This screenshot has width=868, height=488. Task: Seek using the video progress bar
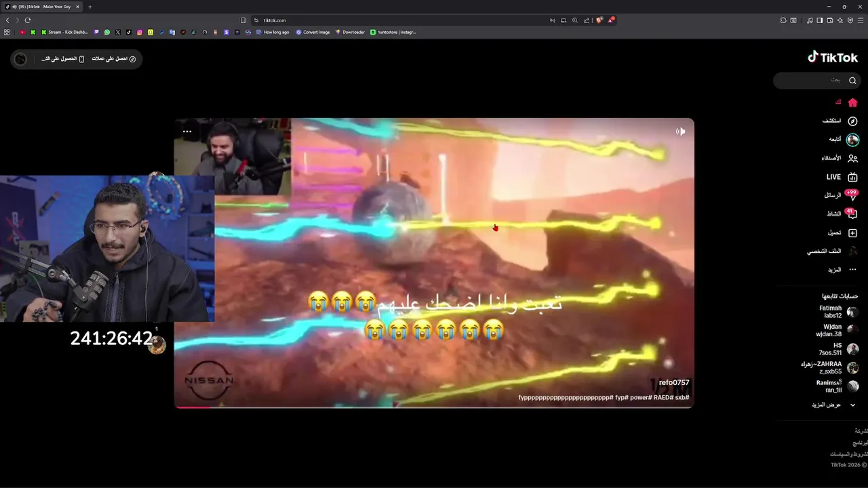[x=434, y=407]
